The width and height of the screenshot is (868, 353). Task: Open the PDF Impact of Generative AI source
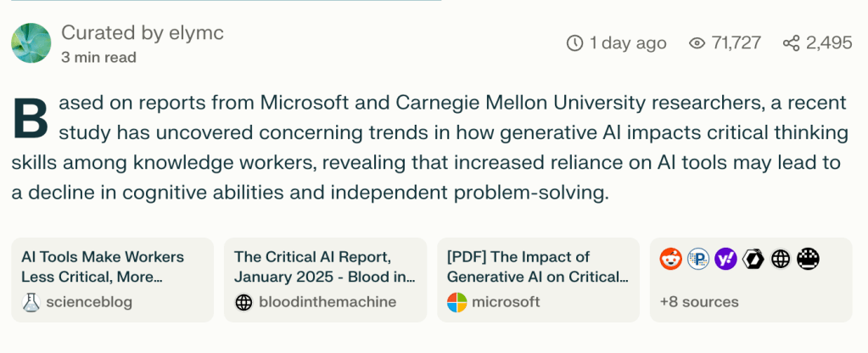point(537,266)
